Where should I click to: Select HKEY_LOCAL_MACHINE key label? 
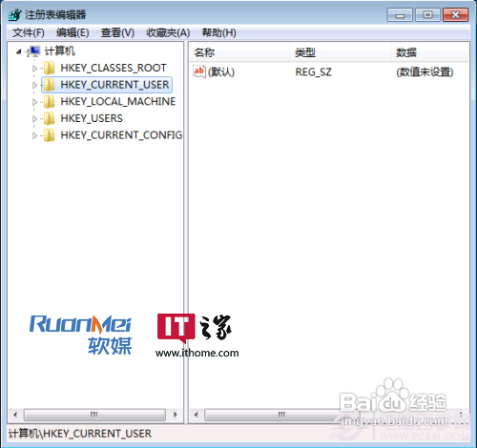click(118, 102)
